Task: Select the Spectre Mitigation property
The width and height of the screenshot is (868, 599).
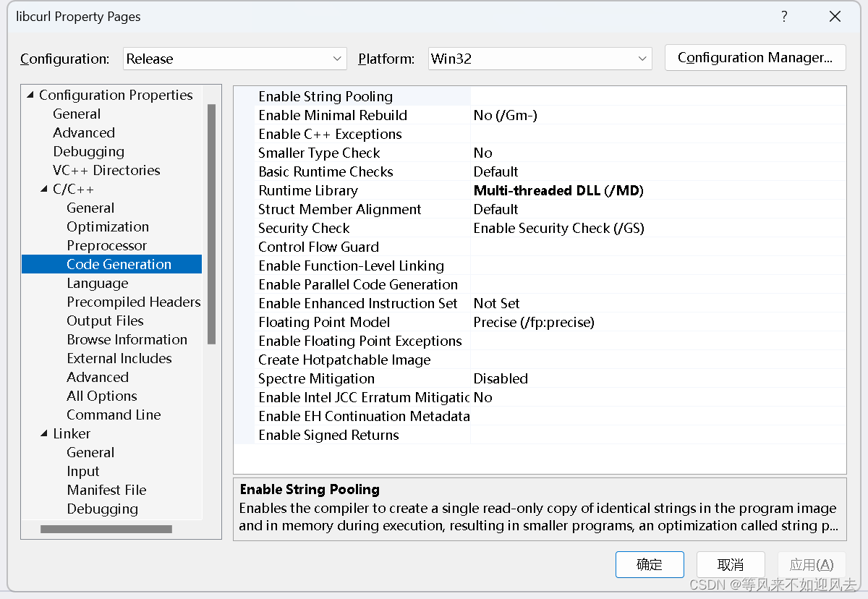Action: pos(316,378)
